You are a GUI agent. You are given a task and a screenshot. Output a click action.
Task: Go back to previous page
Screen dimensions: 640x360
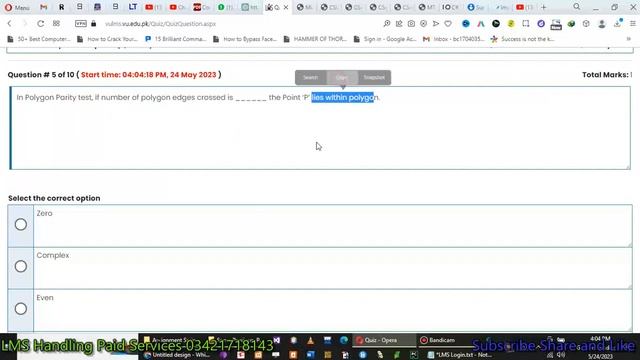(x=9, y=24)
